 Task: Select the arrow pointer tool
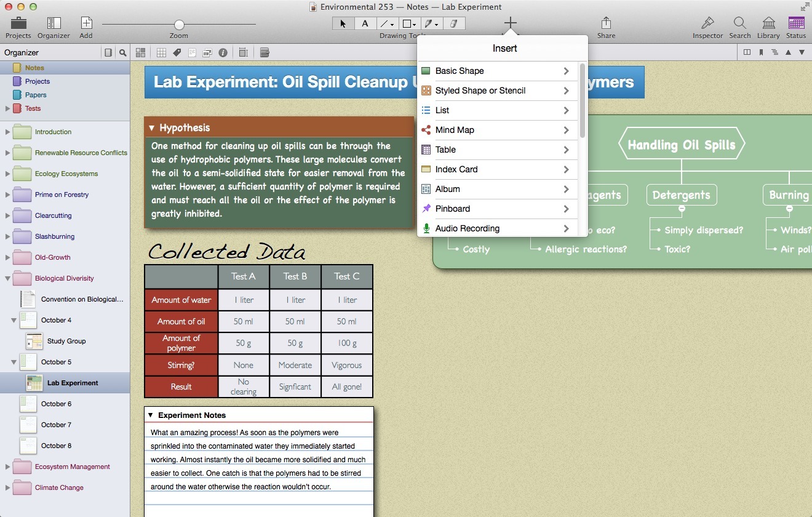(x=343, y=24)
